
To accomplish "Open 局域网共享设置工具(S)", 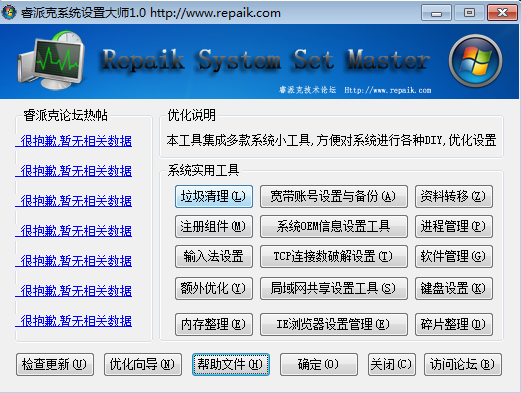I will tap(334, 288).
